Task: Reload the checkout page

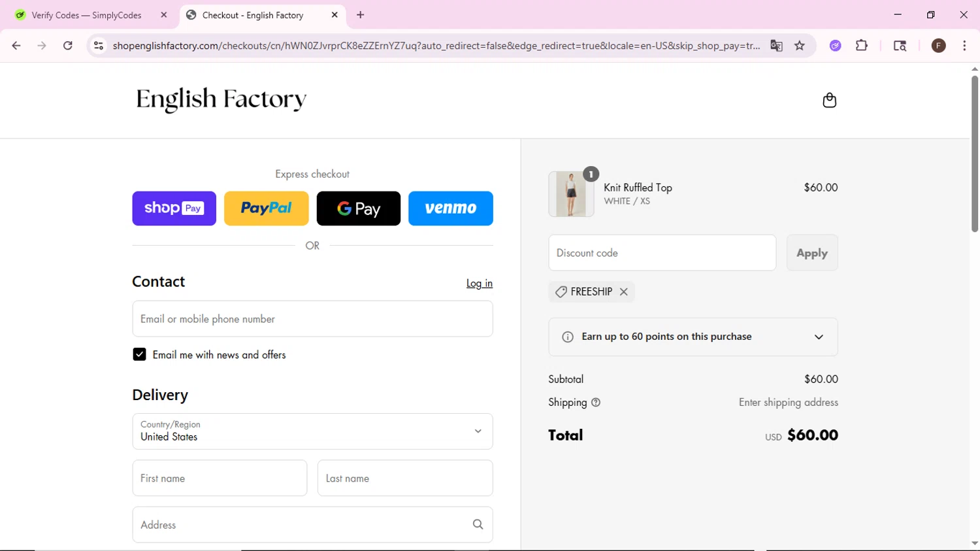Action: (68, 46)
